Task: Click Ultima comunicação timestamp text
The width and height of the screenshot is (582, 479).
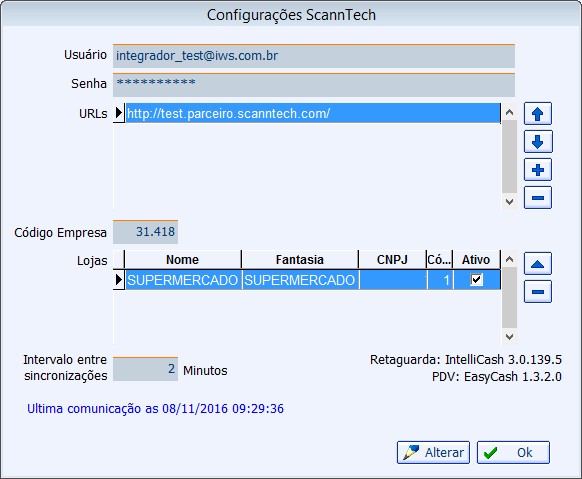Action: 156,409
